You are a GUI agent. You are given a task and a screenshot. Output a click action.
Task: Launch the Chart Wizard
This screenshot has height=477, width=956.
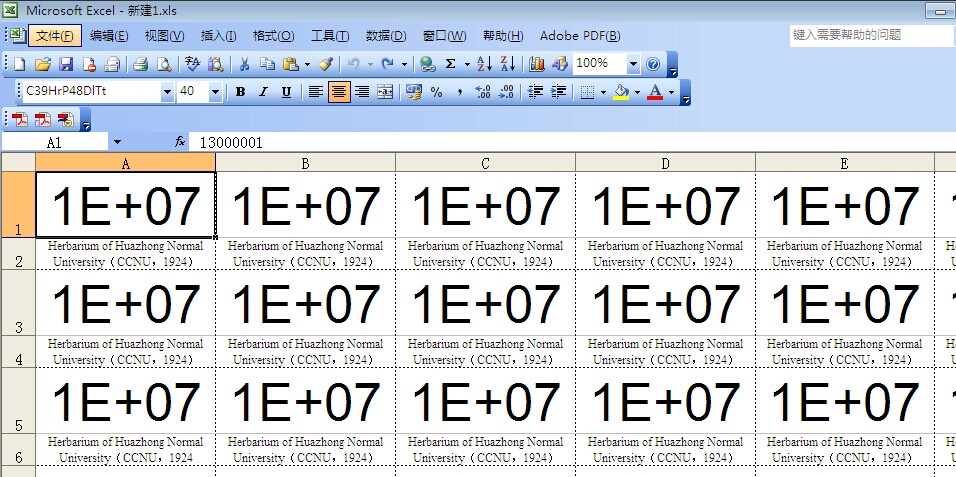(537, 64)
